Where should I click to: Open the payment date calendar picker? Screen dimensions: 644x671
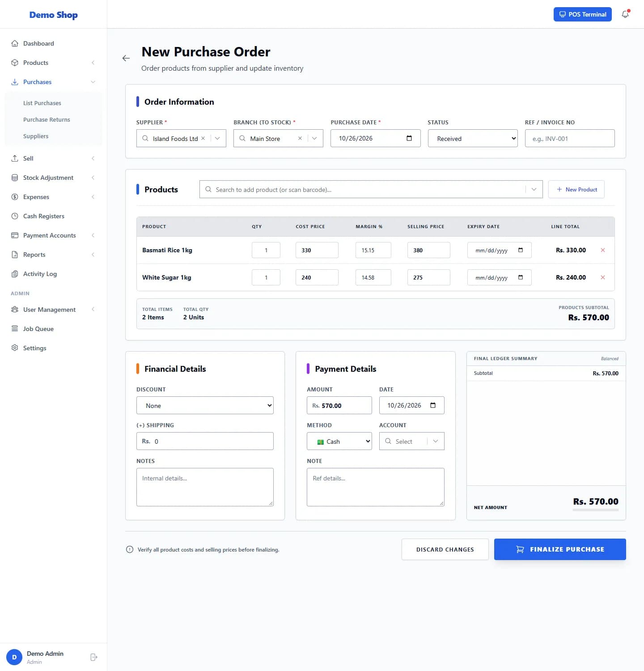[x=432, y=405]
